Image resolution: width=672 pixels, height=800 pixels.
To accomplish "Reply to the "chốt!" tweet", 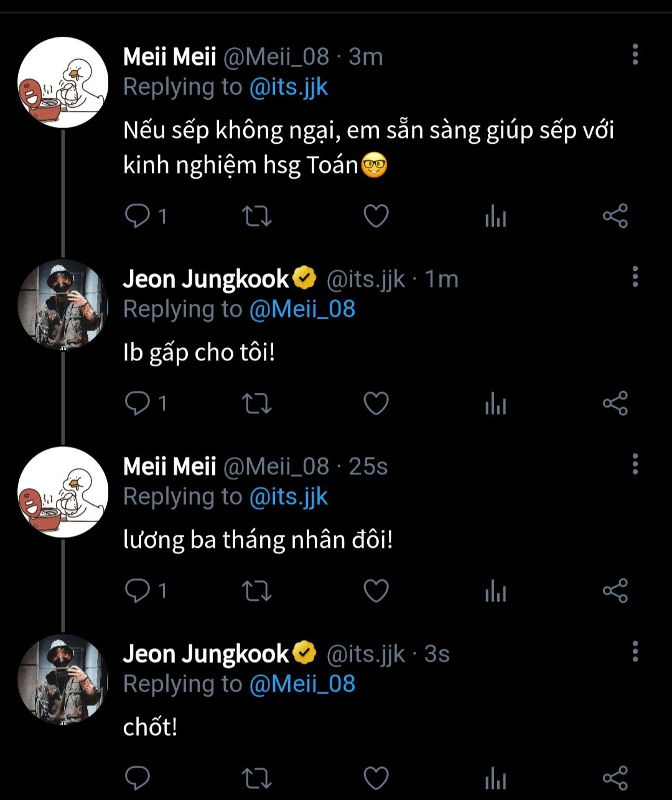I will click(137, 778).
